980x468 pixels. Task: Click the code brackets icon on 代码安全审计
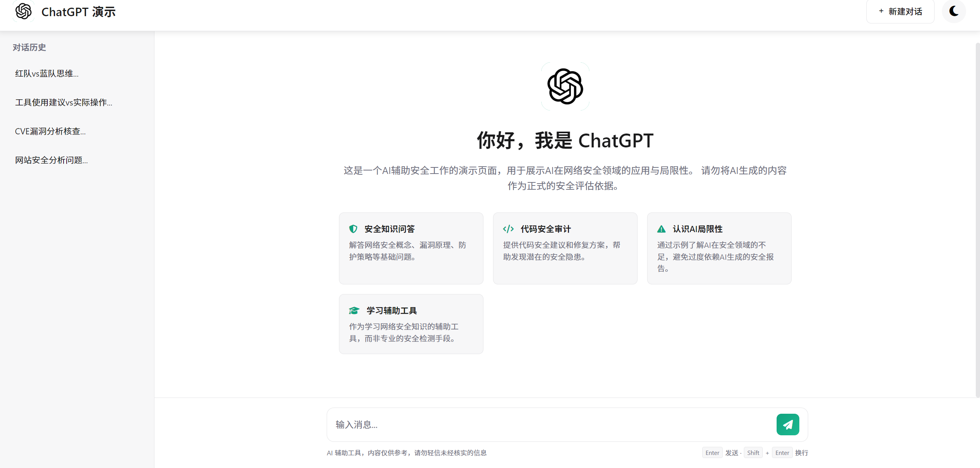[x=508, y=229]
